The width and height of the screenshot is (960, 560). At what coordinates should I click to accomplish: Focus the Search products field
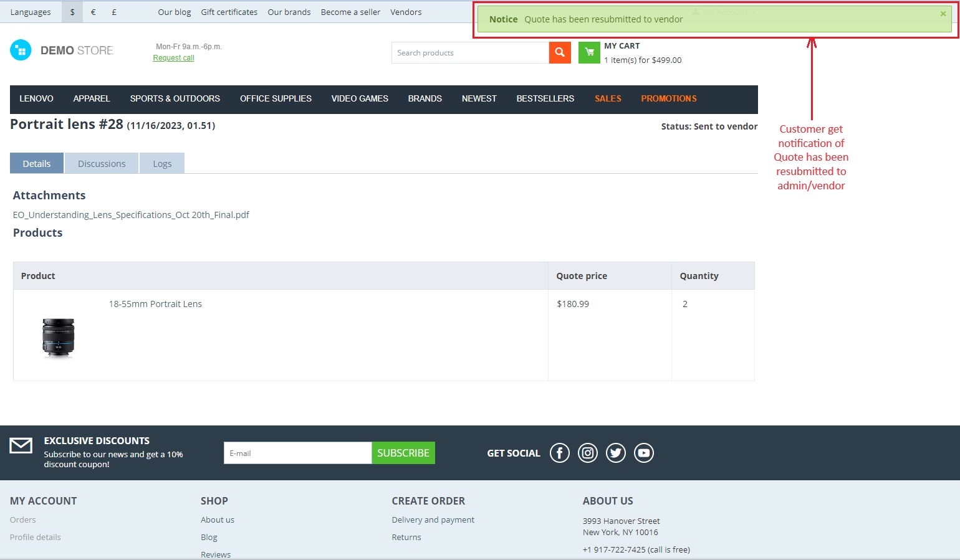pos(470,53)
